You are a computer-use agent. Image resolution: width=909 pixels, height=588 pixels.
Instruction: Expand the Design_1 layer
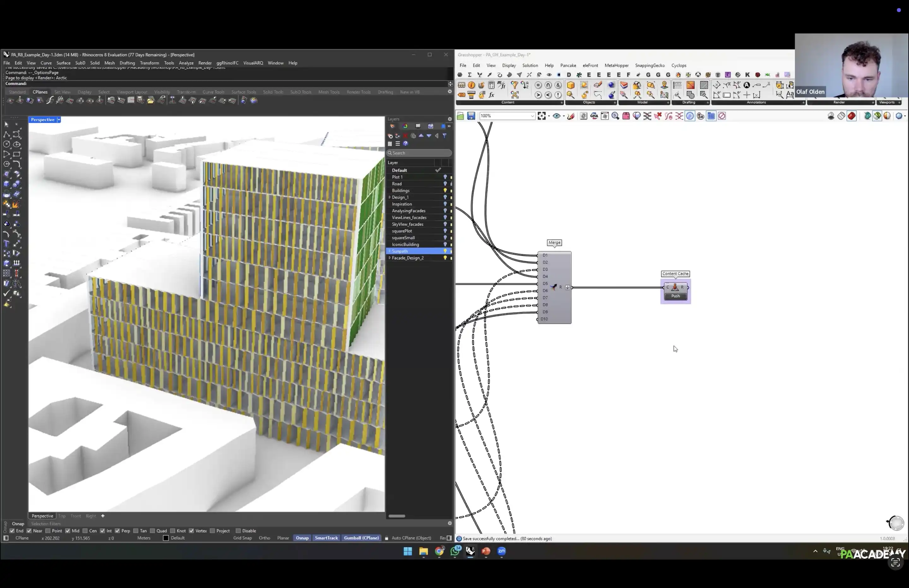coord(389,197)
